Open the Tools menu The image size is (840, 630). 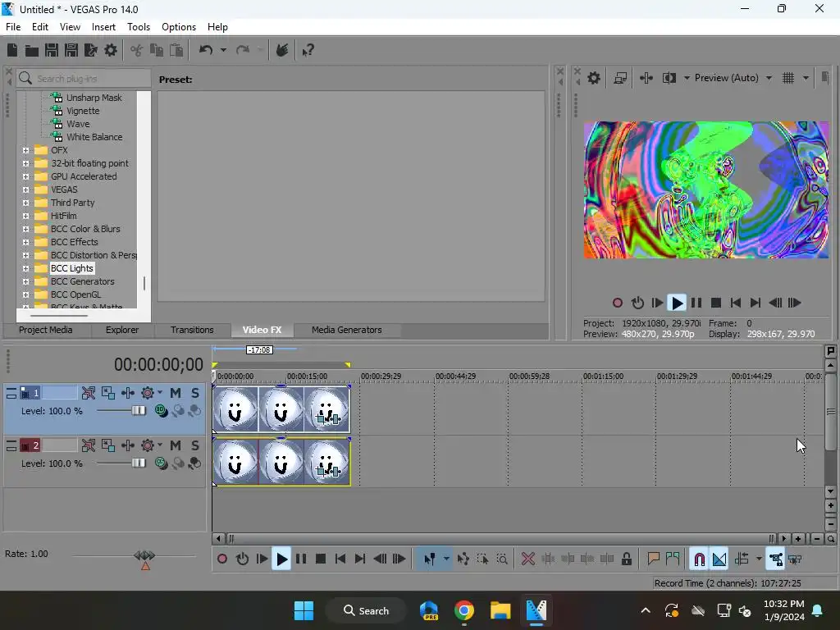tap(138, 27)
